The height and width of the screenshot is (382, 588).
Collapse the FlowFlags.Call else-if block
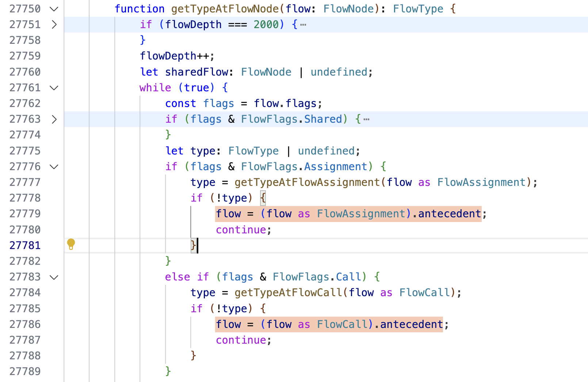[x=54, y=277]
